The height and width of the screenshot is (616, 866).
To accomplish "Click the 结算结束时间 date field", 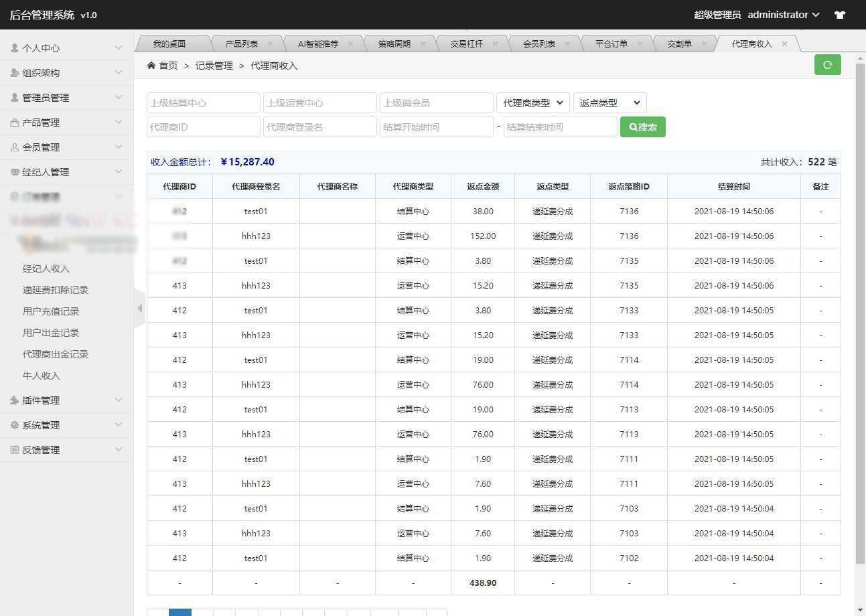I will [x=560, y=127].
